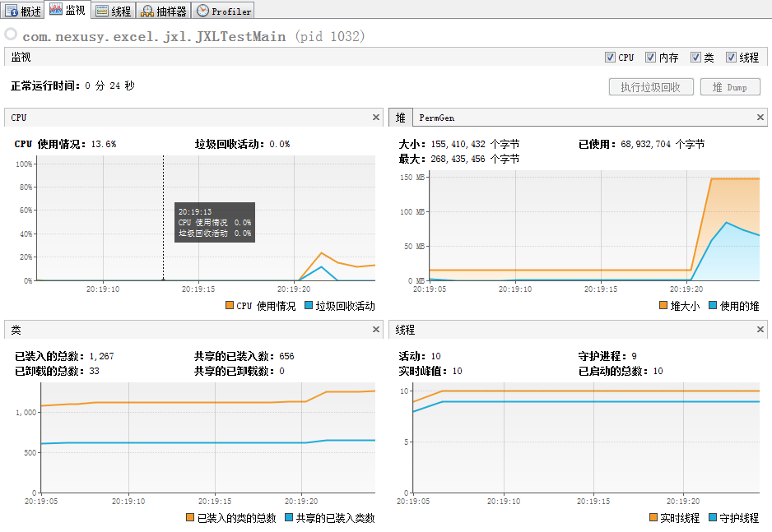The width and height of the screenshot is (772, 532).
Task: Click 已启动的总数 10 value
Action: click(658, 371)
